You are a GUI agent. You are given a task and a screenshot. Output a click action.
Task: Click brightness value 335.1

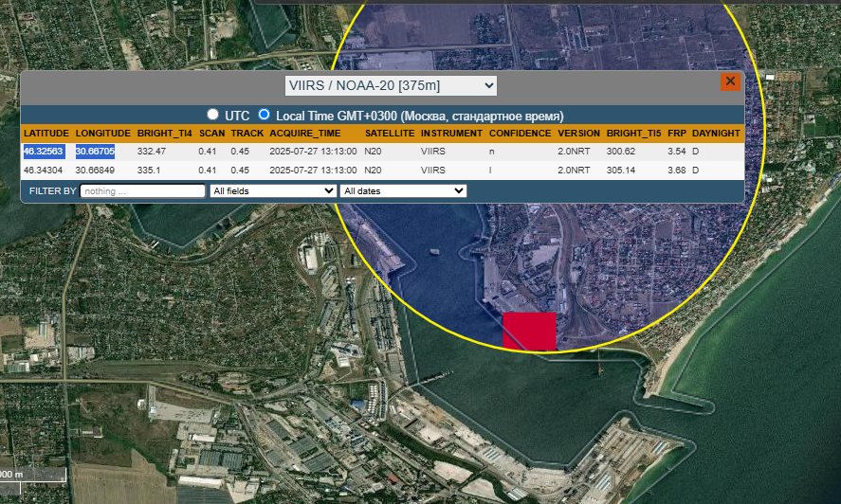coord(149,170)
